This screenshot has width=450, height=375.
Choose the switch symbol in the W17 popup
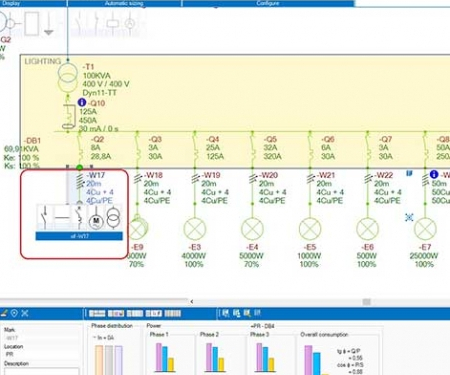click(x=45, y=218)
